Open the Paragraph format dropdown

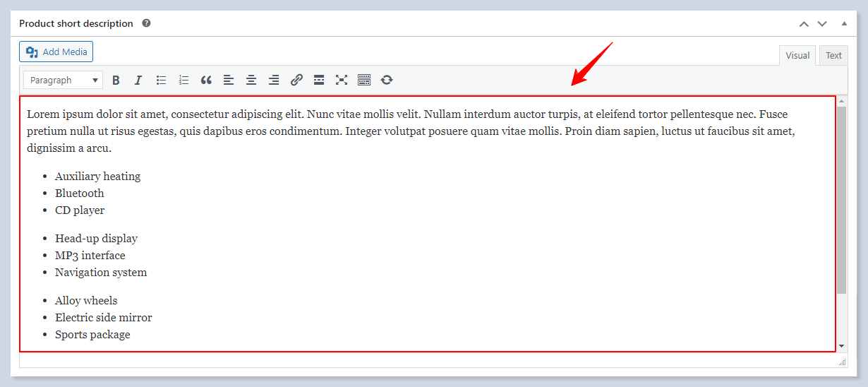pyautogui.click(x=64, y=81)
